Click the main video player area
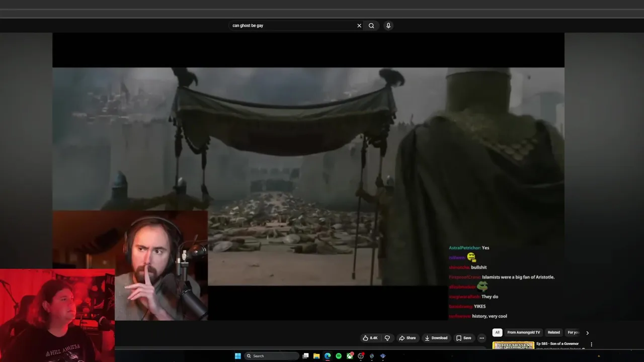The image size is (644, 362). 308,176
